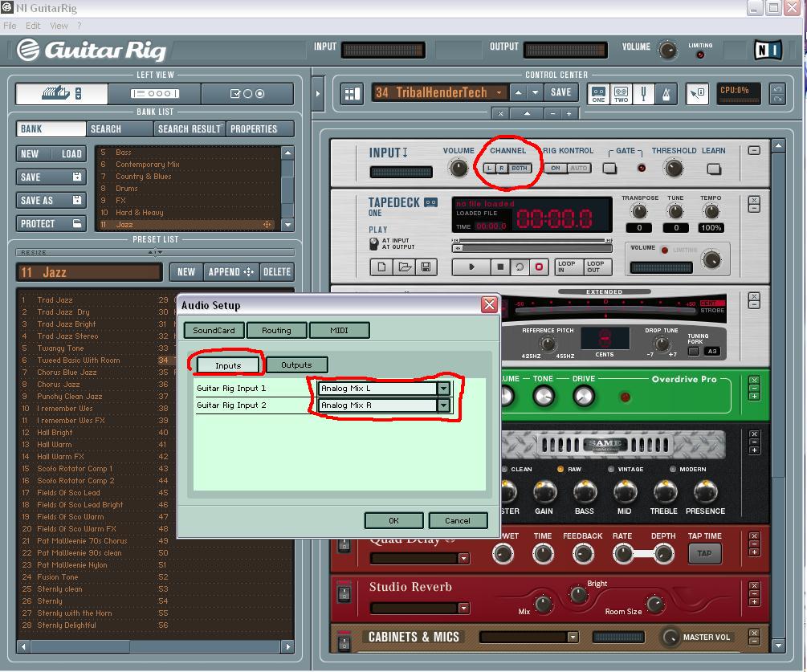Viewport: 807px width, 672px height.
Task: Open the Edit menu
Action: (x=33, y=26)
